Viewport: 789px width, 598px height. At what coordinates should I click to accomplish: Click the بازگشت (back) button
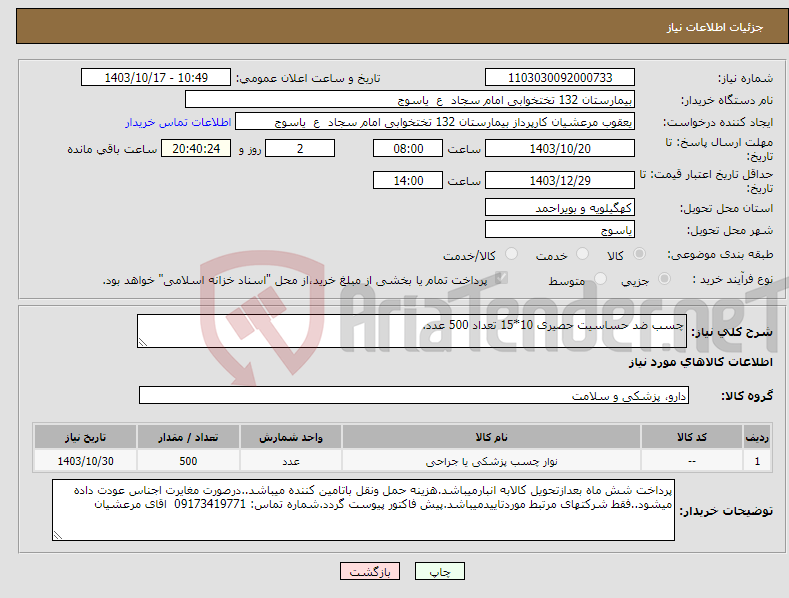click(x=370, y=571)
